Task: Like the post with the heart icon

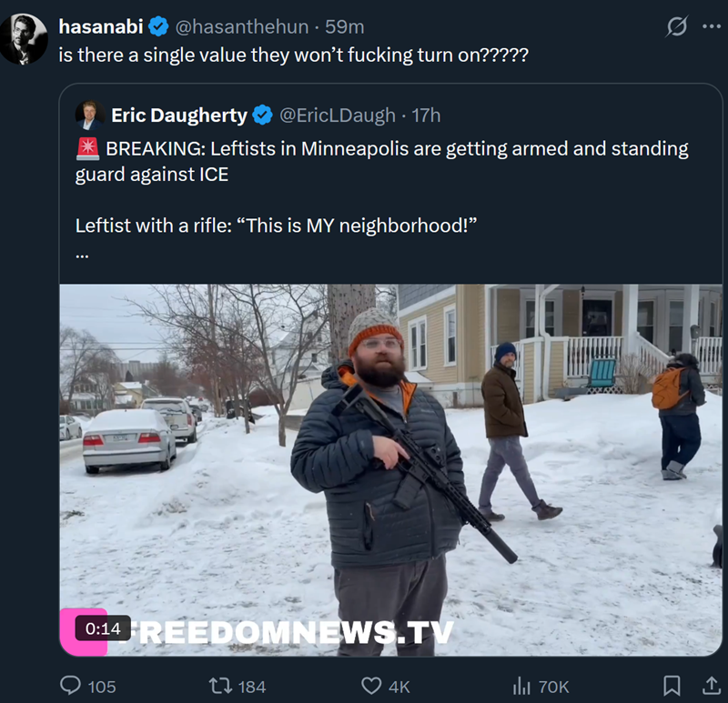Action: point(371,686)
